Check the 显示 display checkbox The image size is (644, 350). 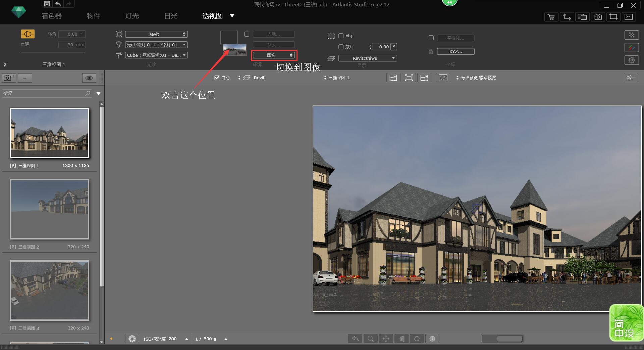click(341, 36)
